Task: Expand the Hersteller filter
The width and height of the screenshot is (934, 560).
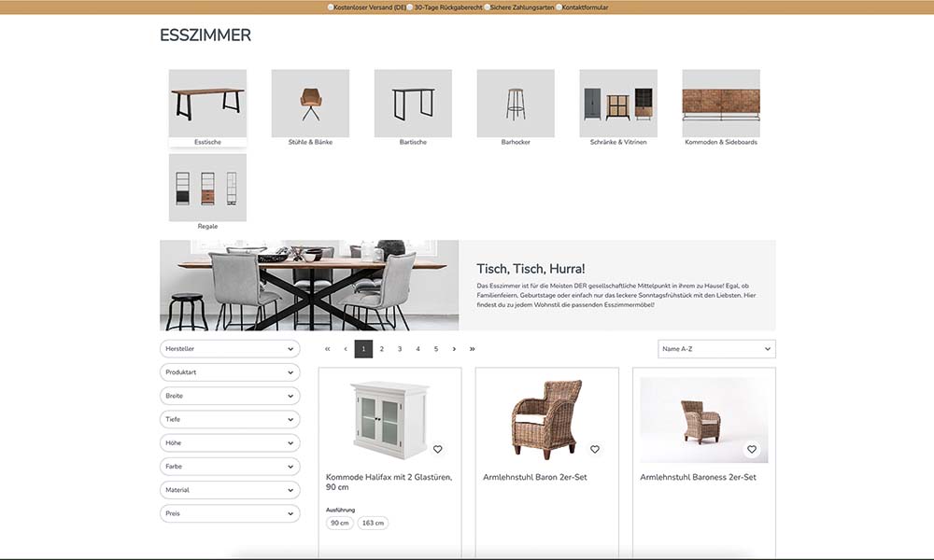Action: tap(230, 349)
